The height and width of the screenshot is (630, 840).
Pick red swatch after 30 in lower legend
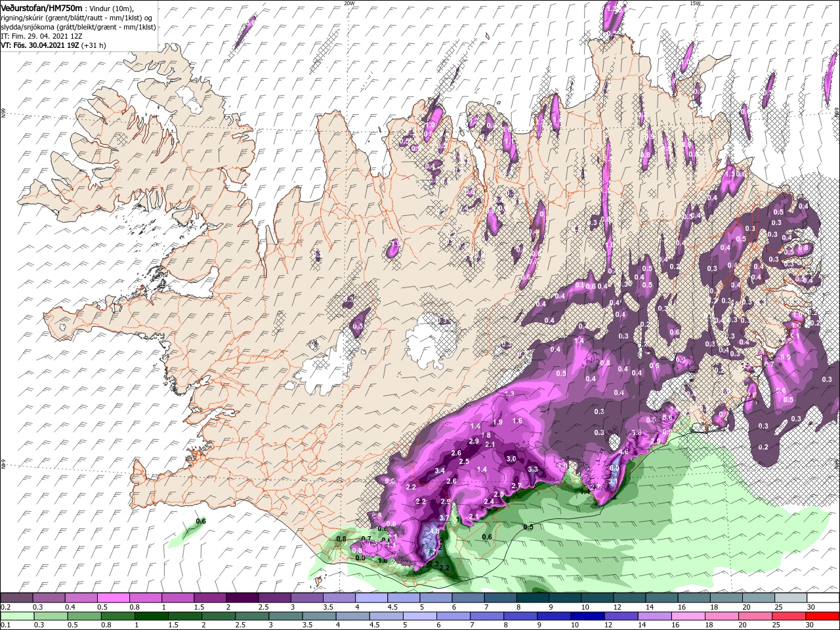click(822, 616)
